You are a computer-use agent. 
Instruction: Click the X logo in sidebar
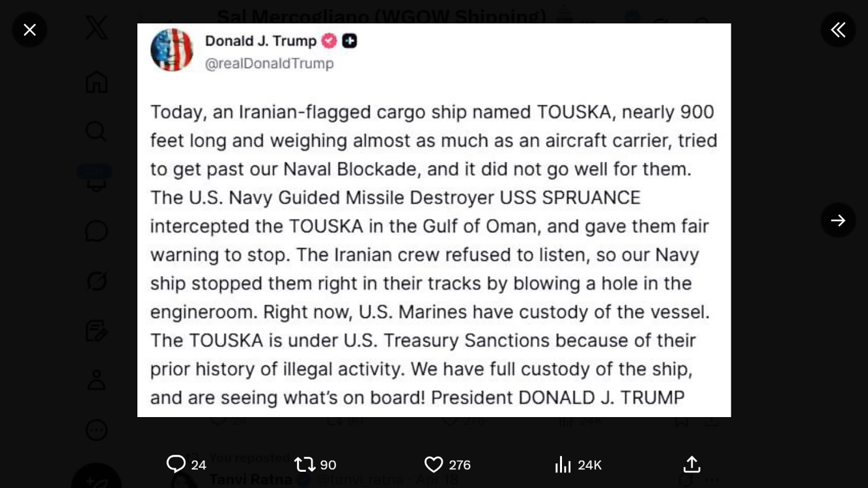pos(96,28)
